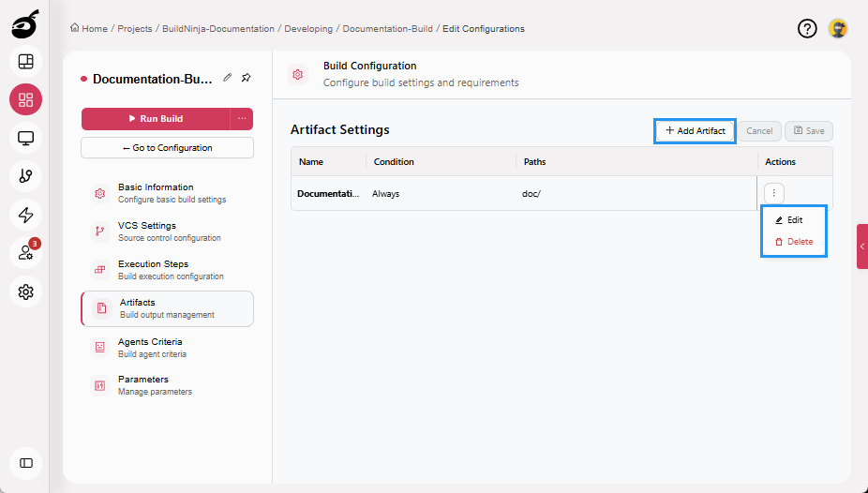
Task: Click the Documentation-Bu... configuration title
Action: (x=153, y=79)
